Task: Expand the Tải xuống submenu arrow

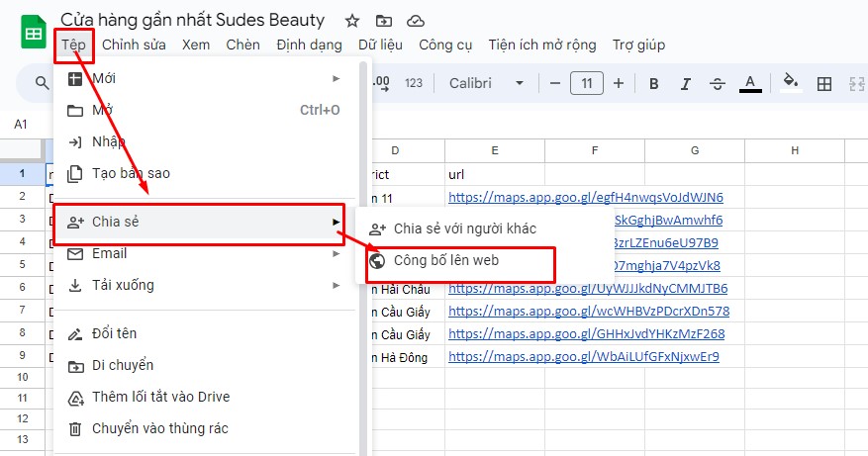Action: (x=337, y=286)
